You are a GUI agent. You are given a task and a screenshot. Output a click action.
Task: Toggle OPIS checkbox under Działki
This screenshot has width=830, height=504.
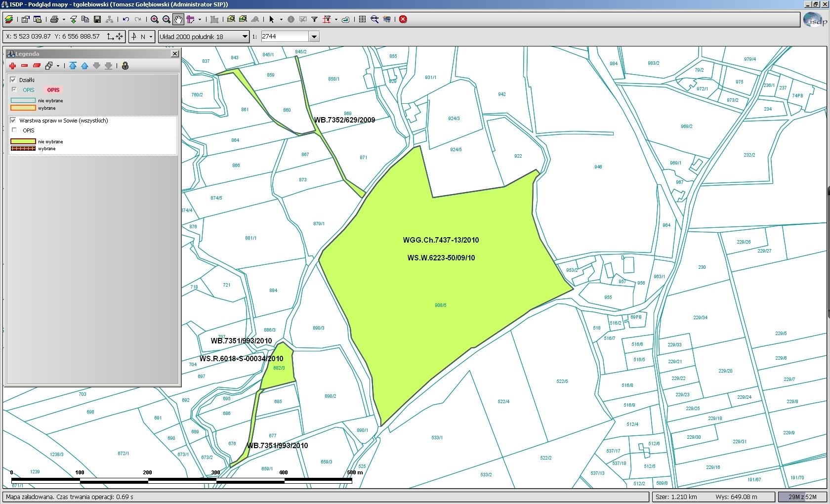tap(14, 89)
